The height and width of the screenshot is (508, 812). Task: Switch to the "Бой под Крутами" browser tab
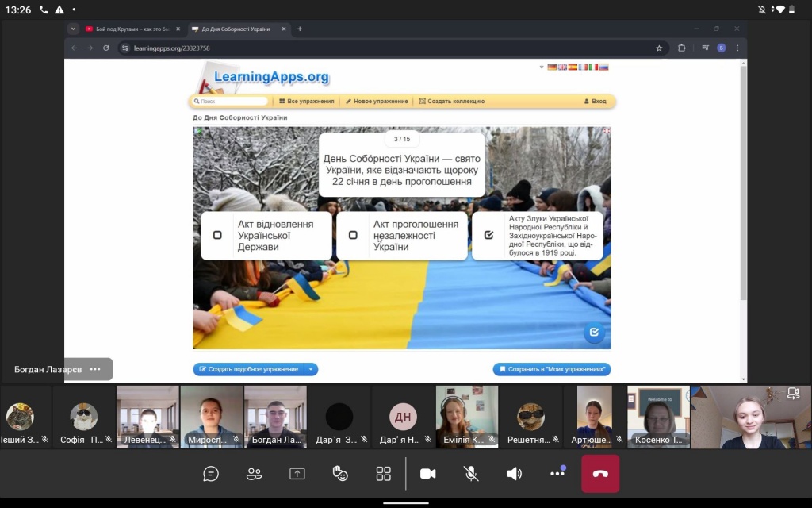coord(127,29)
